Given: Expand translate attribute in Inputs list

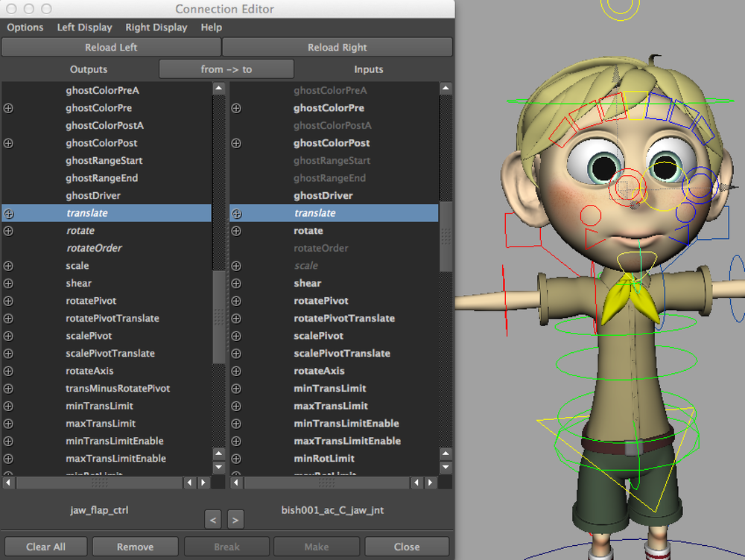Looking at the screenshot, I should coord(236,214).
